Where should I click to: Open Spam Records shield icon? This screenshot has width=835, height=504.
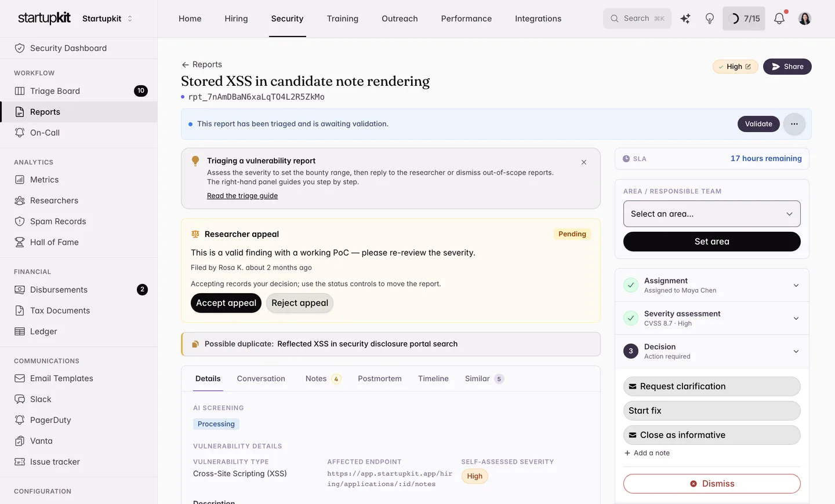(20, 221)
